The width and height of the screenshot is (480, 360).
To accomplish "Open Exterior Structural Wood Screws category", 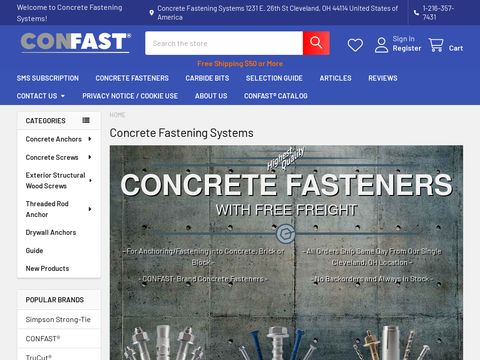I will 55,180.
